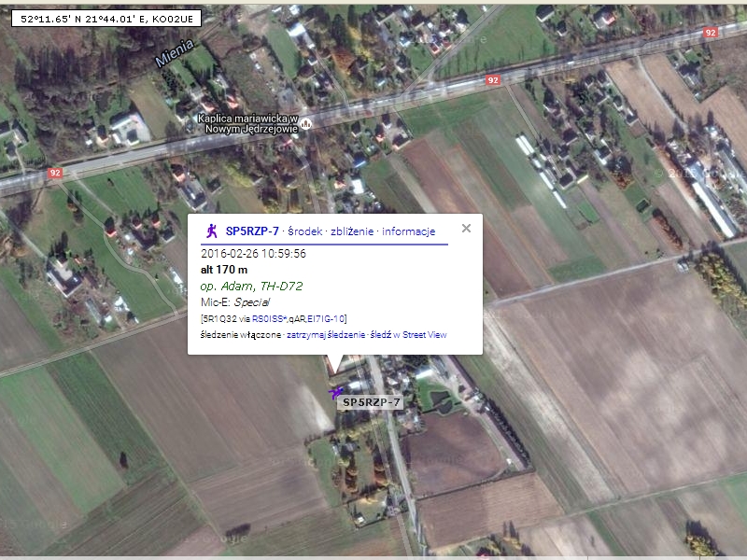Click the Kaplica mariawicka place-of-worship icon

point(306,124)
